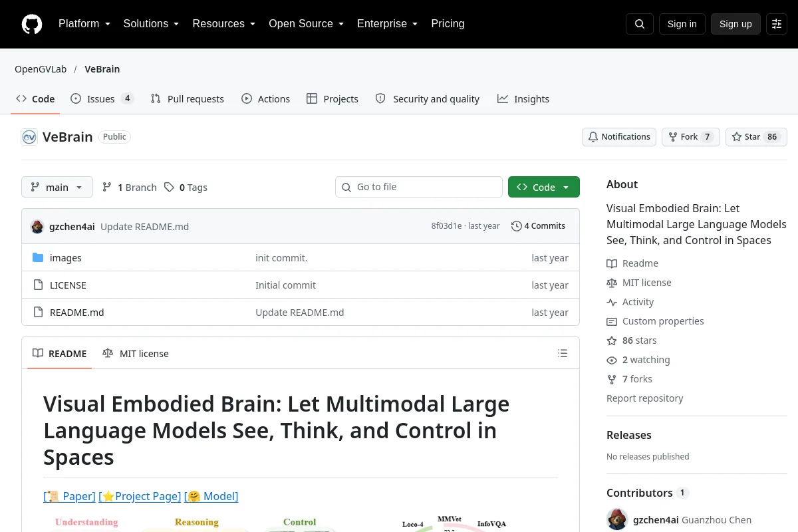
Task: Click the Sign in button
Action: (x=682, y=24)
